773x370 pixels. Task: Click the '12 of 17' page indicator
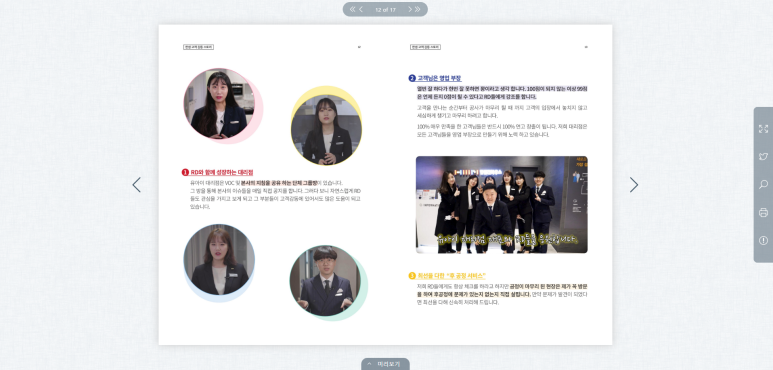pyautogui.click(x=386, y=9)
